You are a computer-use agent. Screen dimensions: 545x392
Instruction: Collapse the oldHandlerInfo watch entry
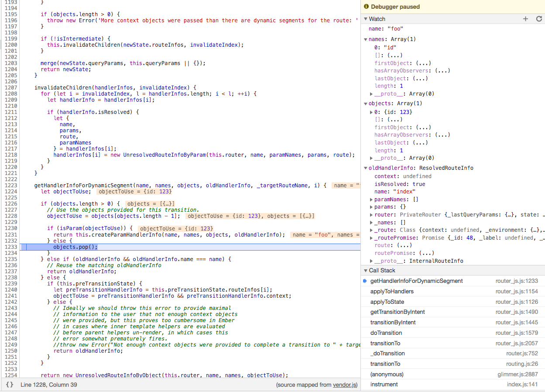[366, 168]
